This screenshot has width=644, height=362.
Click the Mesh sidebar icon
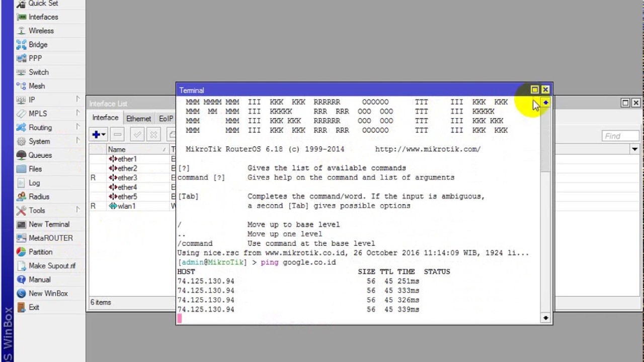pyautogui.click(x=21, y=86)
